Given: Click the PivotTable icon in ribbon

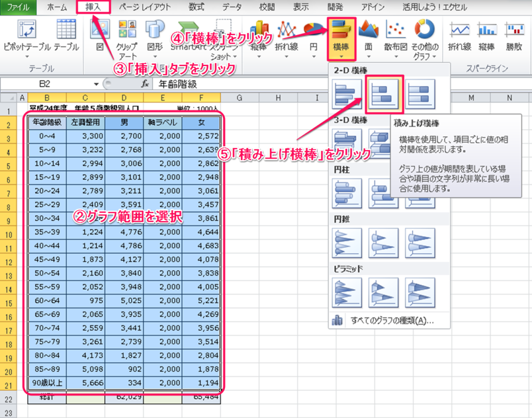Looking at the screenshot, I should click(x=27, y=32).
